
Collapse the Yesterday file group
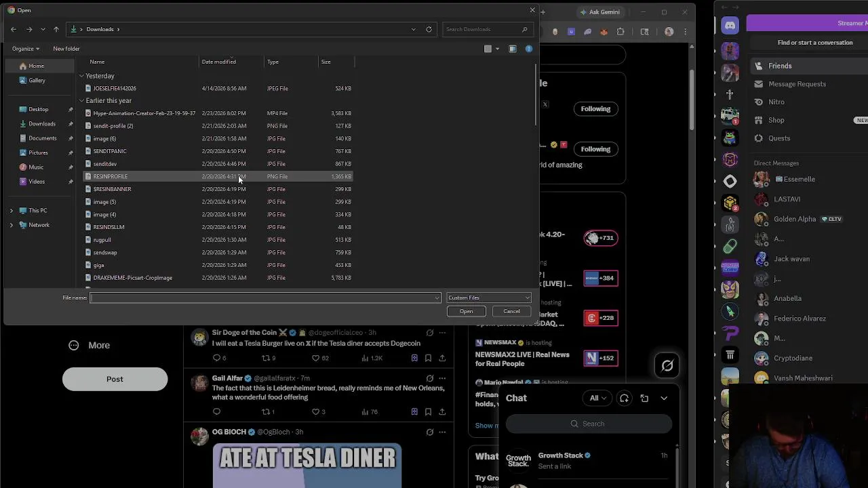click(x=81, y=76)
